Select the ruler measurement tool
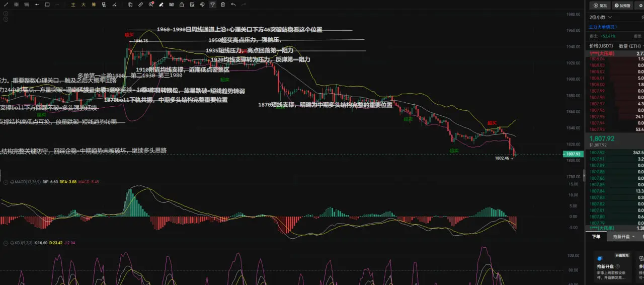Viewport: 644px width, 285px height. pyautogui.click(x=140, y=5)
